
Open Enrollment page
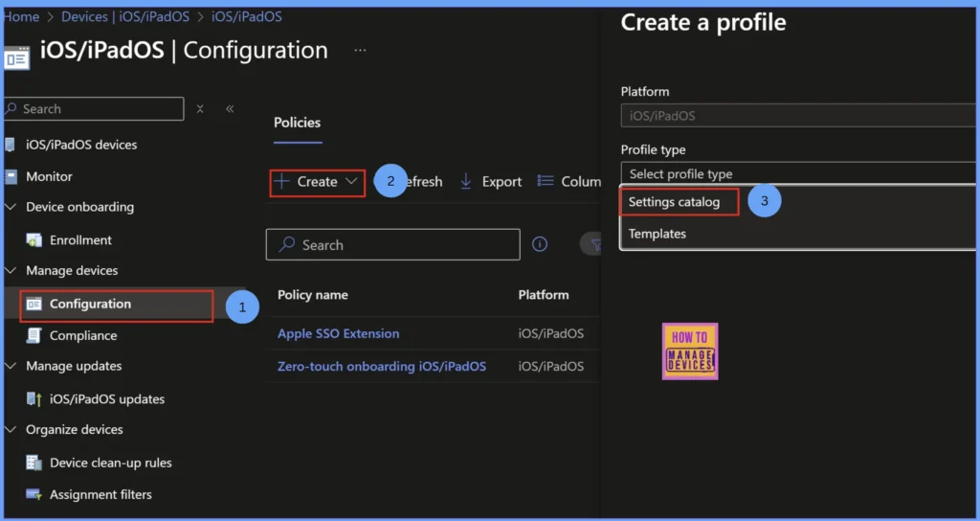click(x=80, y=240)
